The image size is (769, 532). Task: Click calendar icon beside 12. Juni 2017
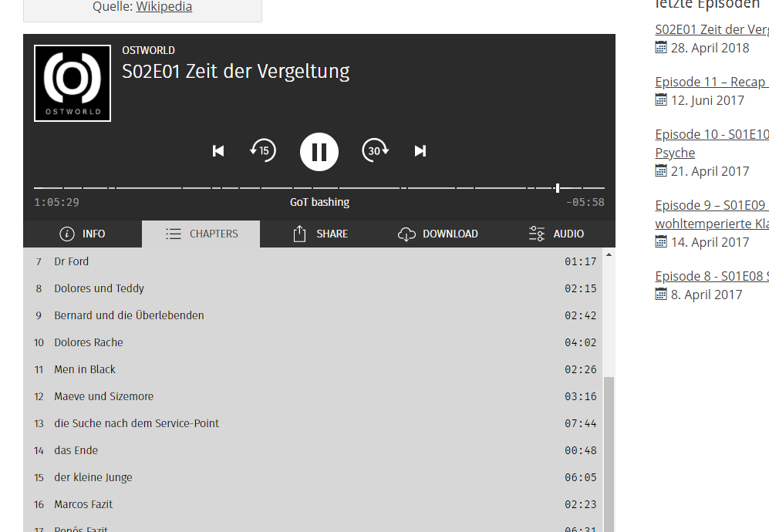pos(661,100)
